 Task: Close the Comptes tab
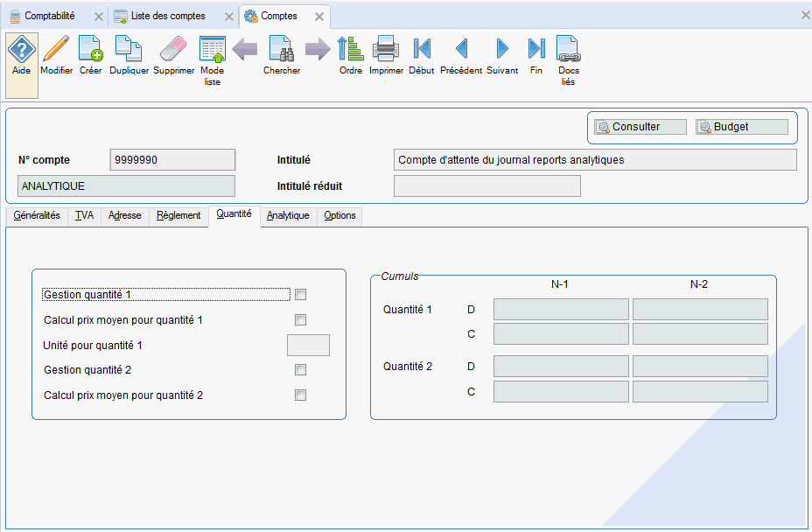click(319, 17)
